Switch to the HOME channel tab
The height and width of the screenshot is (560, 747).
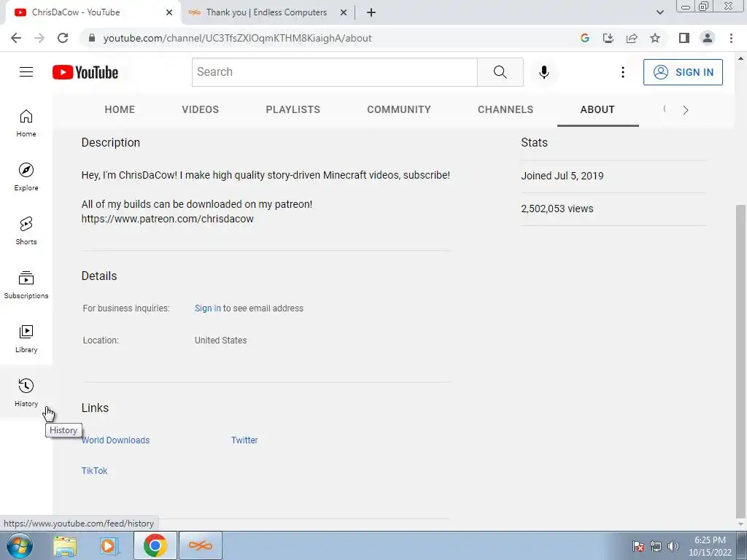click(120, 109)
